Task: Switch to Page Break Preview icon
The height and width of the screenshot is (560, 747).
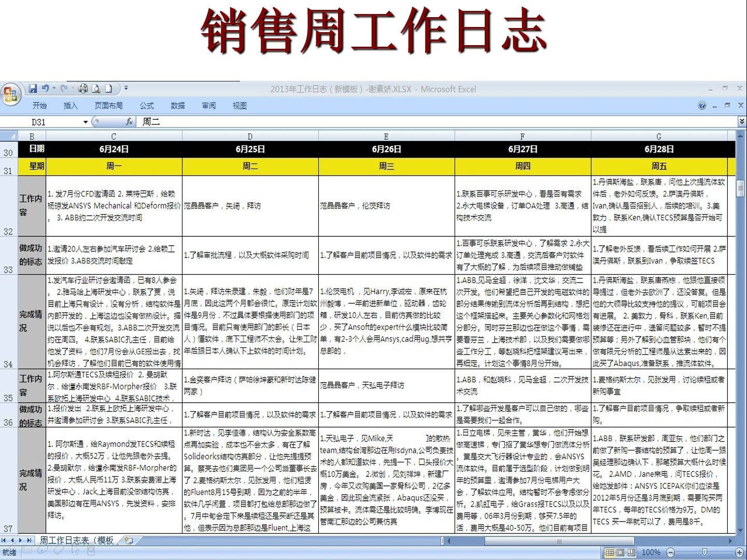Action: 631,553
